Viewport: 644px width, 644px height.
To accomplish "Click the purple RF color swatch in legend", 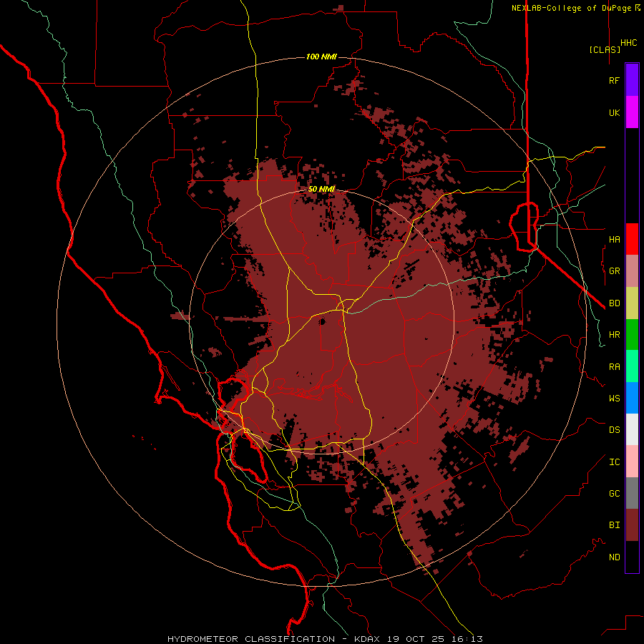I will [632, 80].
